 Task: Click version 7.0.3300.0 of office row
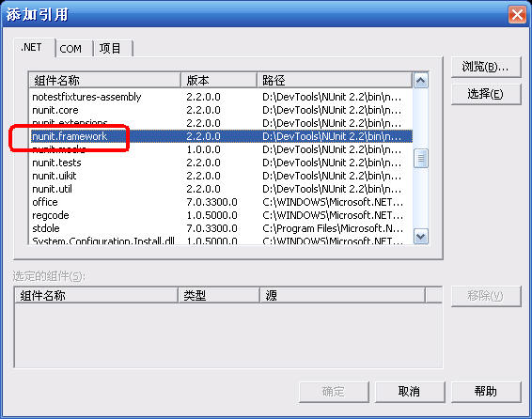tap(211, 202)
